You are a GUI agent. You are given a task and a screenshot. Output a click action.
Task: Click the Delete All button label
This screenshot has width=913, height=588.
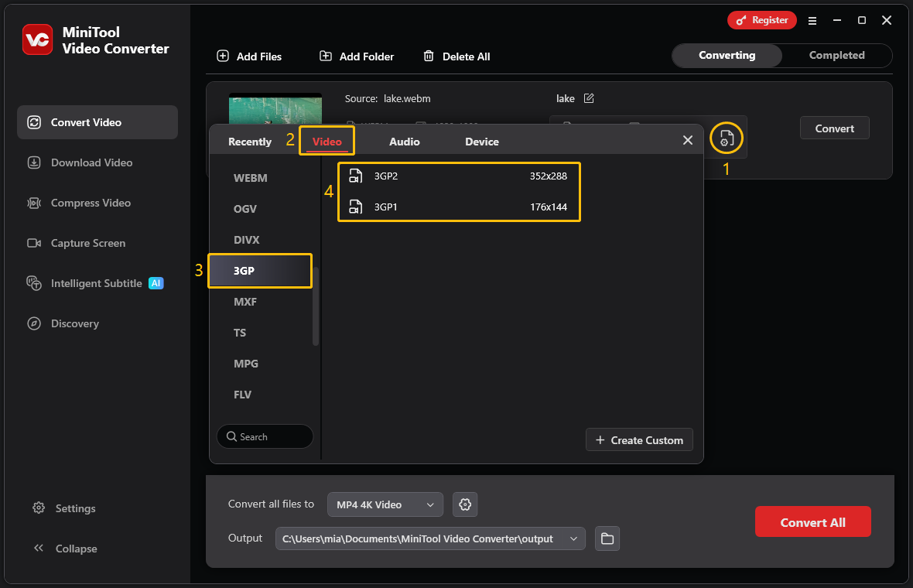coord(466,56)
